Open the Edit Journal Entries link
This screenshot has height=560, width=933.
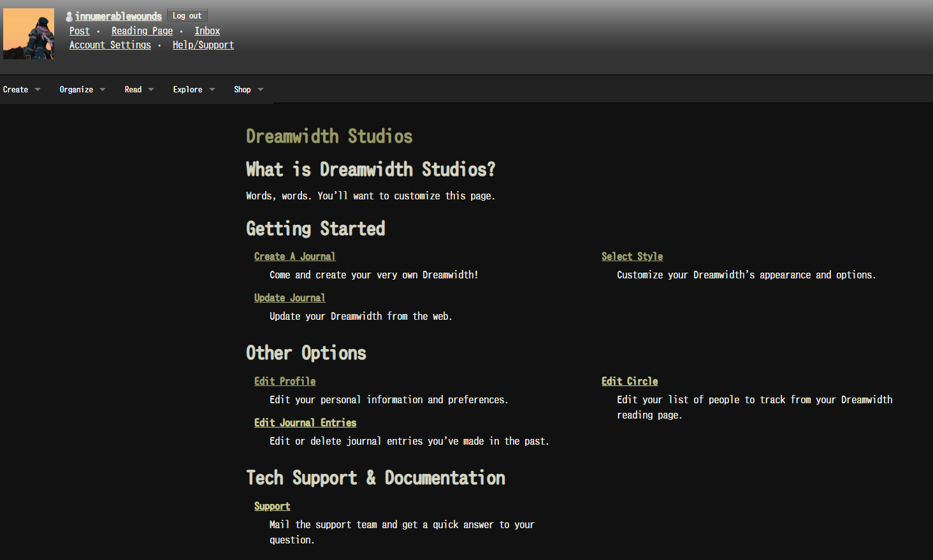coord(305,423)
